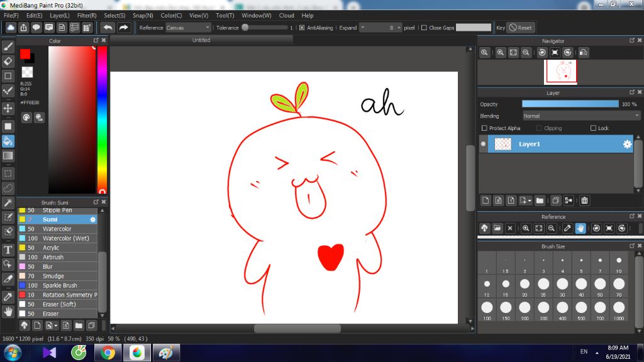This screenshot has width=644, height=362.
Task: Open Layer1 settings gear
Action: coord(627,144)
